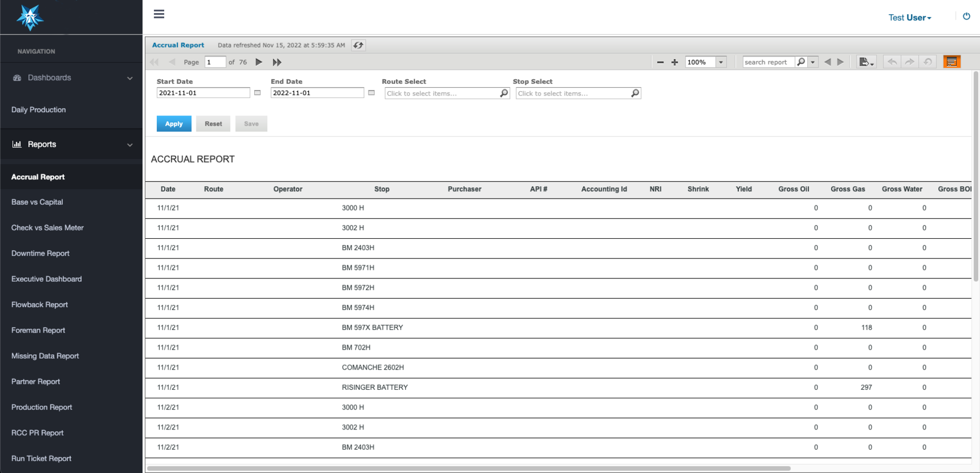Select Base vs Capital report
Screen dimensions: 980x473
[x=37, y=202]
